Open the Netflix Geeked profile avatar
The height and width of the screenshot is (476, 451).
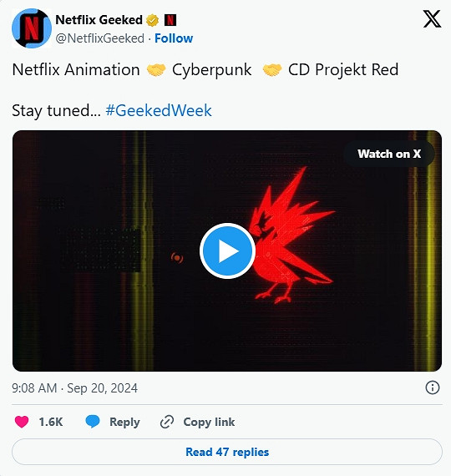[32, 28]
